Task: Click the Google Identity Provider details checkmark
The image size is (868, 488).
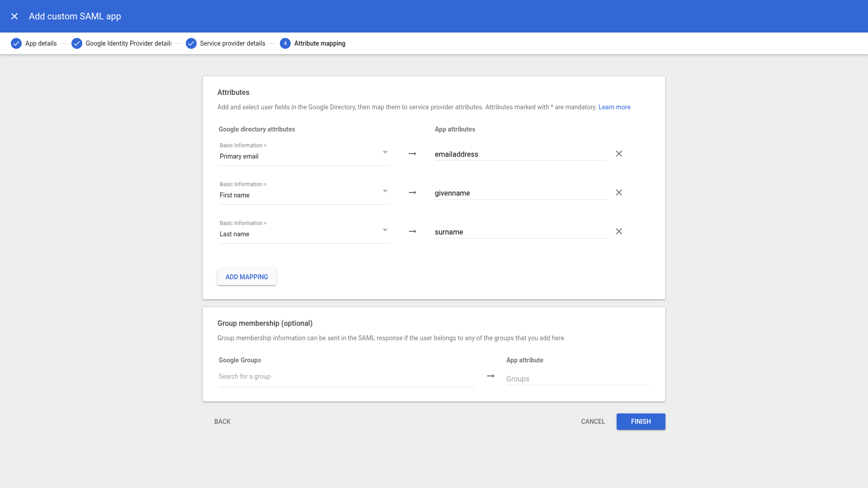Action: (x=76, y=43)
